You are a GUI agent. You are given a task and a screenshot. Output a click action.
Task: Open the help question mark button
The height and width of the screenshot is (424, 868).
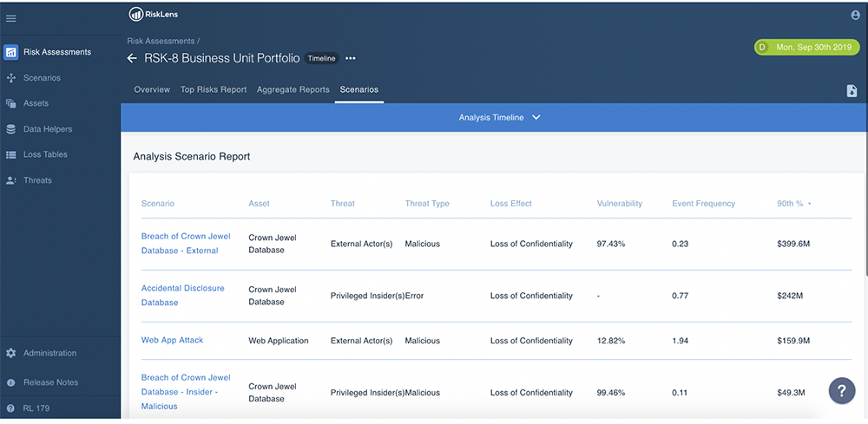841,390
